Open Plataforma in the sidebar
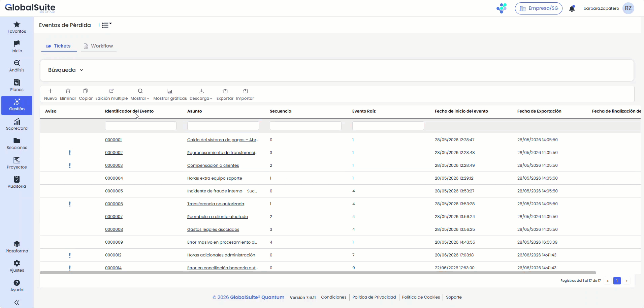This screenshot has width=644, height=308. 17,247
